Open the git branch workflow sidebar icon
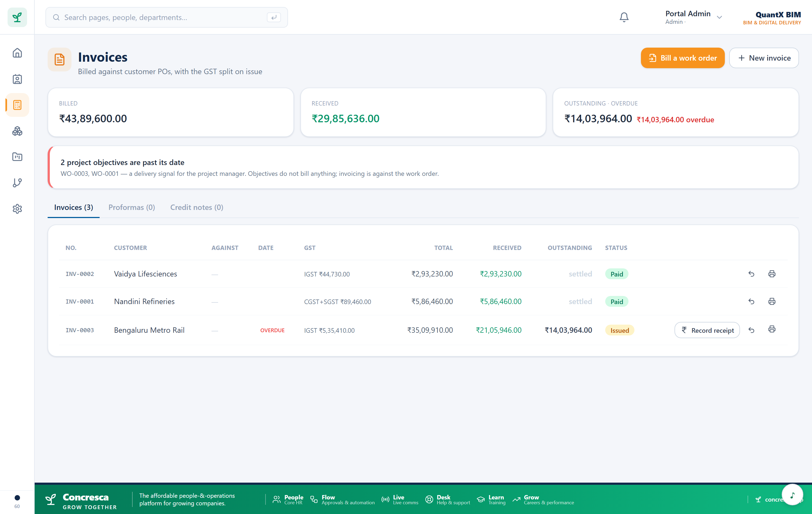The image size is (812, 514). pyautogui.click(x=17, y=183)
